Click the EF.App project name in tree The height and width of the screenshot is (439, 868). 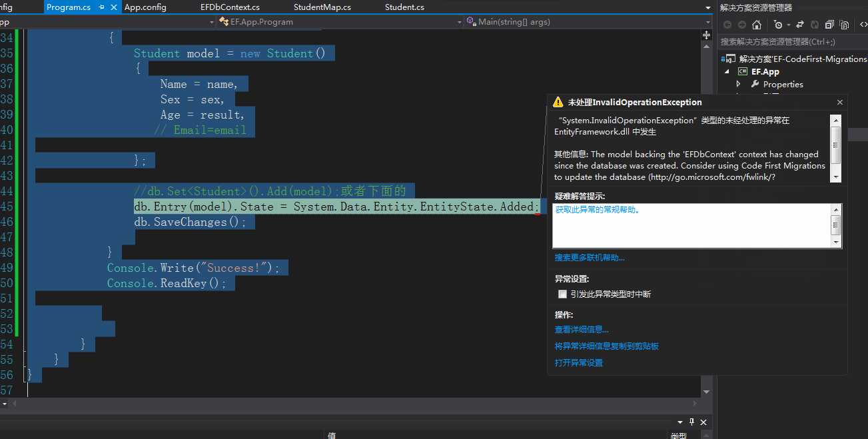click(765, 71)
